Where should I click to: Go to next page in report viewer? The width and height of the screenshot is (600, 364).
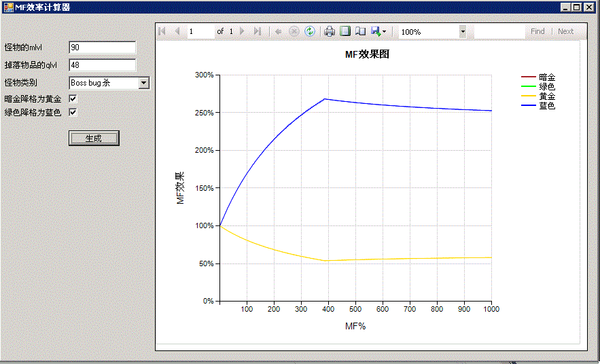click(x=242, y=31)
